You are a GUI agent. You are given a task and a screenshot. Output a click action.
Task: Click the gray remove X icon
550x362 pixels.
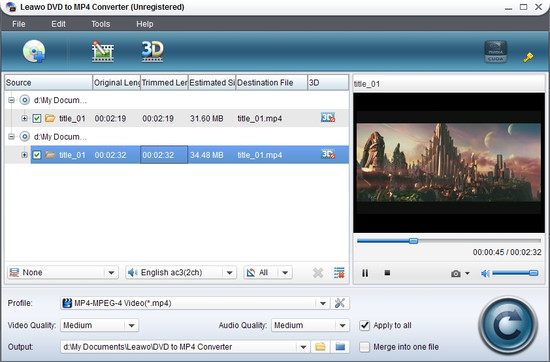pyautogui.click(x=318, y=273)
